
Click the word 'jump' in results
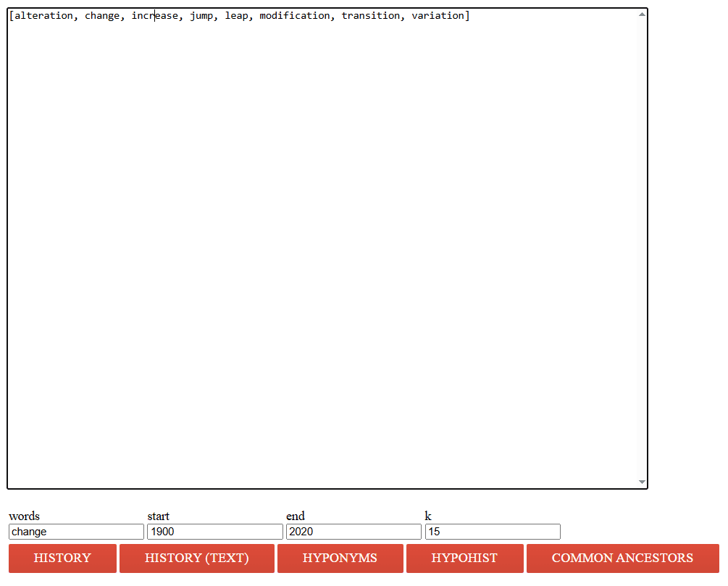[201, 16]
